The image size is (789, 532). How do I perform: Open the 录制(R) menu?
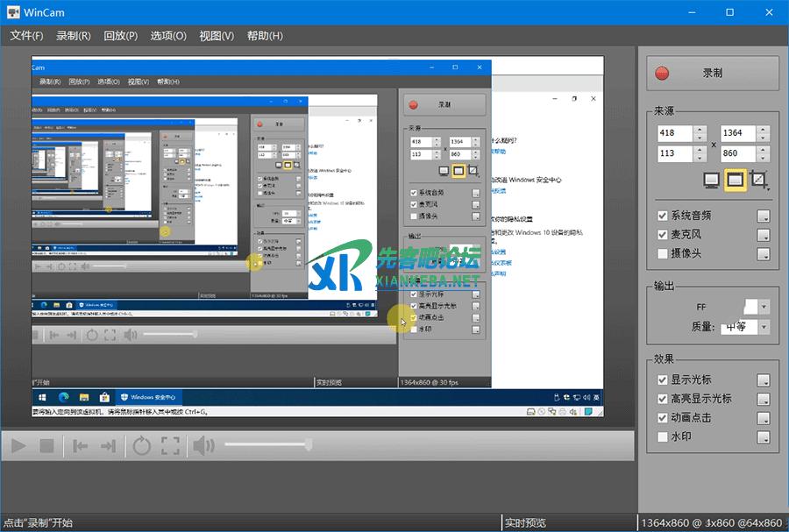point(73,36)
